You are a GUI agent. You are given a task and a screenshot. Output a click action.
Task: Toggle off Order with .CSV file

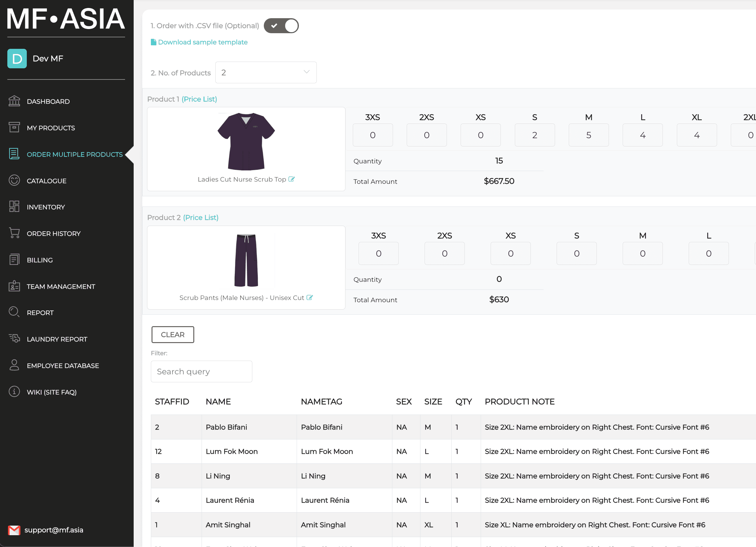(x=281, y=25)
